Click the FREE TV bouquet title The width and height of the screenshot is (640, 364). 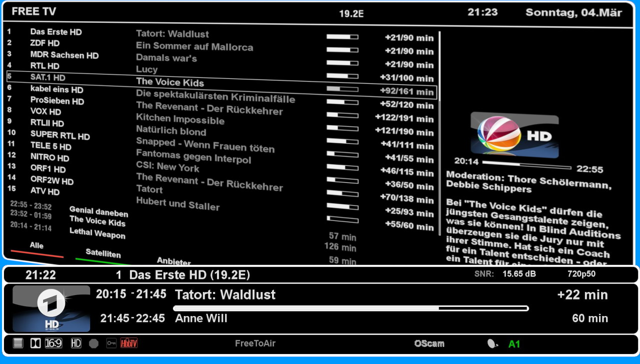34,11
